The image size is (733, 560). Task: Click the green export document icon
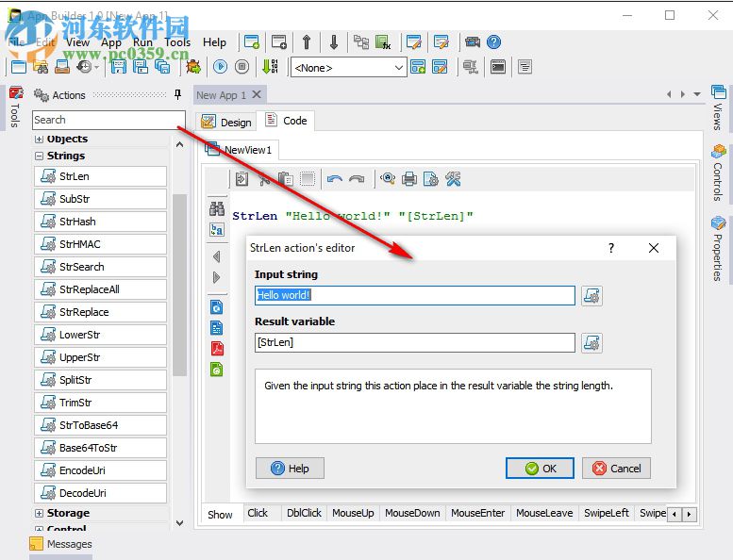(217, 370)
